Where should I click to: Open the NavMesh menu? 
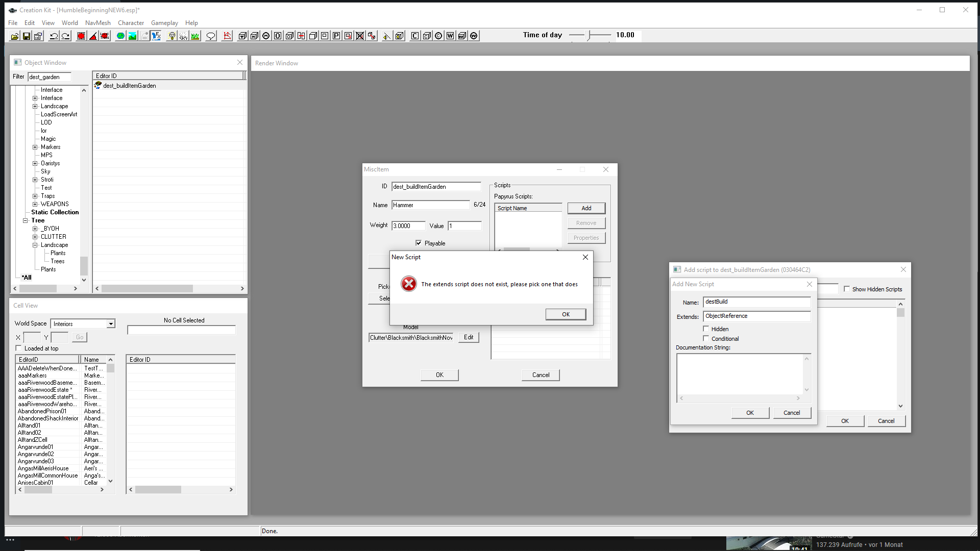tap(97, 22)
